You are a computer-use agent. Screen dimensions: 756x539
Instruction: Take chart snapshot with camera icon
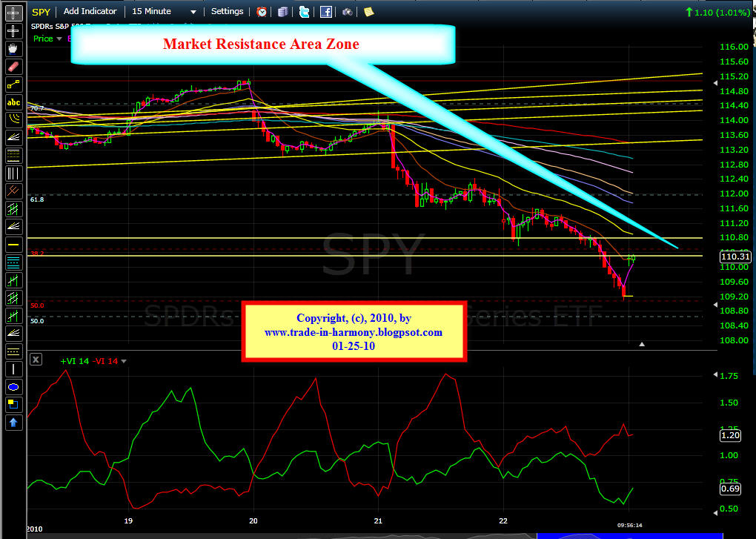pos(347,12)
